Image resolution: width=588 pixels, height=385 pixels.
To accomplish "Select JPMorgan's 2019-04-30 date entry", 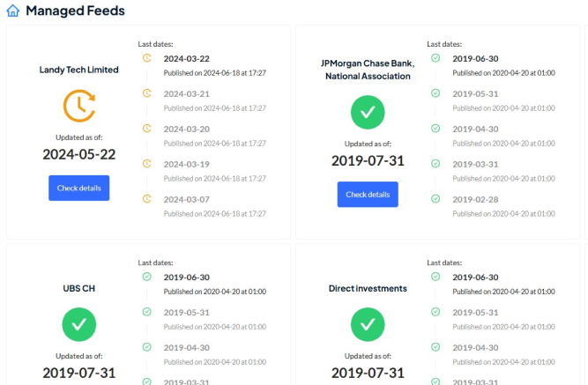I will point(475,130).
